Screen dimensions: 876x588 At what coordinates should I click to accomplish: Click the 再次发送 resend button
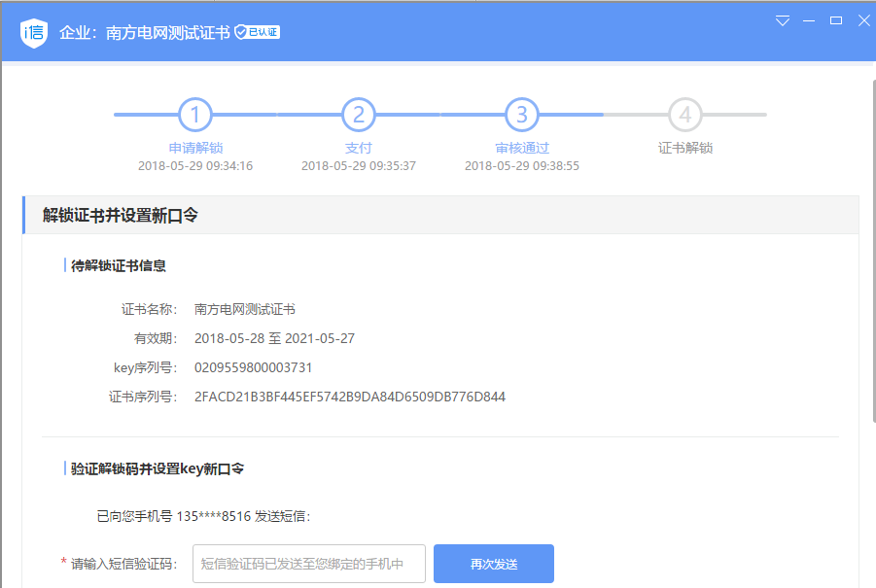tap(494, 564)
